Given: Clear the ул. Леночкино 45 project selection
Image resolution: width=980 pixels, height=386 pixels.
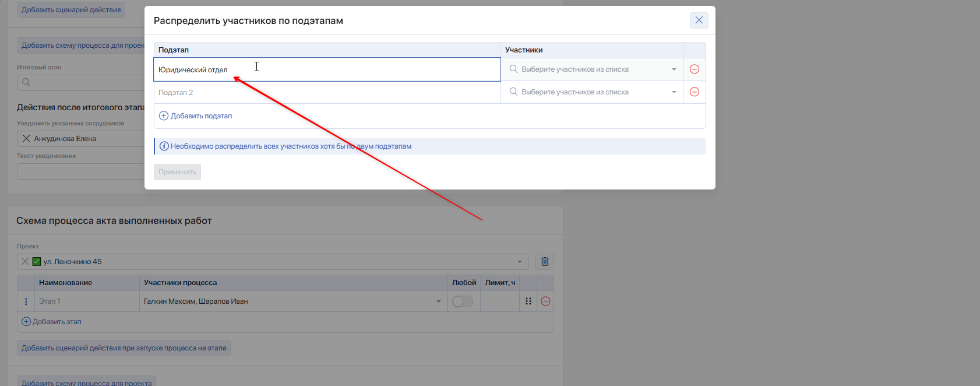Looking at the screenshot, I should 25,262.
